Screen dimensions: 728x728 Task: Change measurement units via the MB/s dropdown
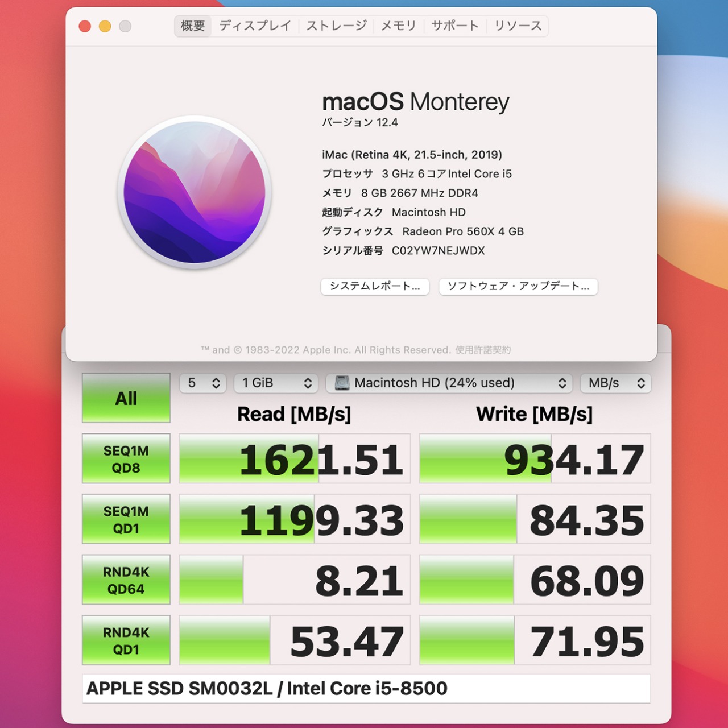615,383
